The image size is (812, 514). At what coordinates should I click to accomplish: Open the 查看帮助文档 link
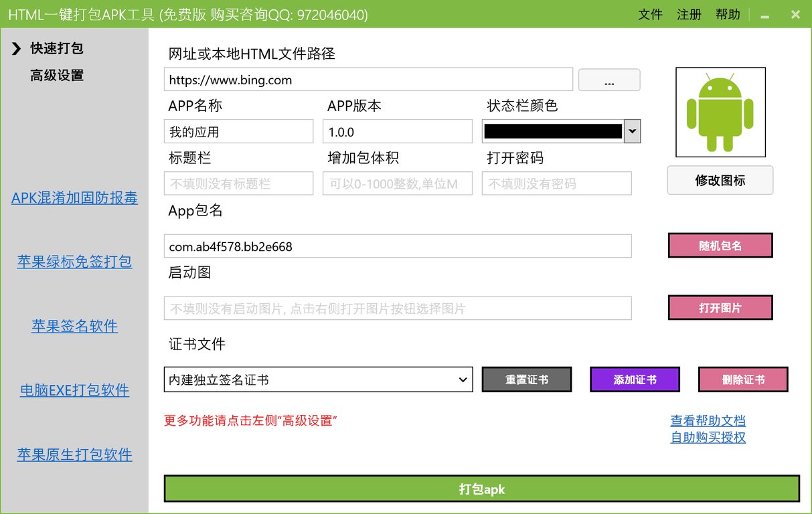[x=707, y=420]
